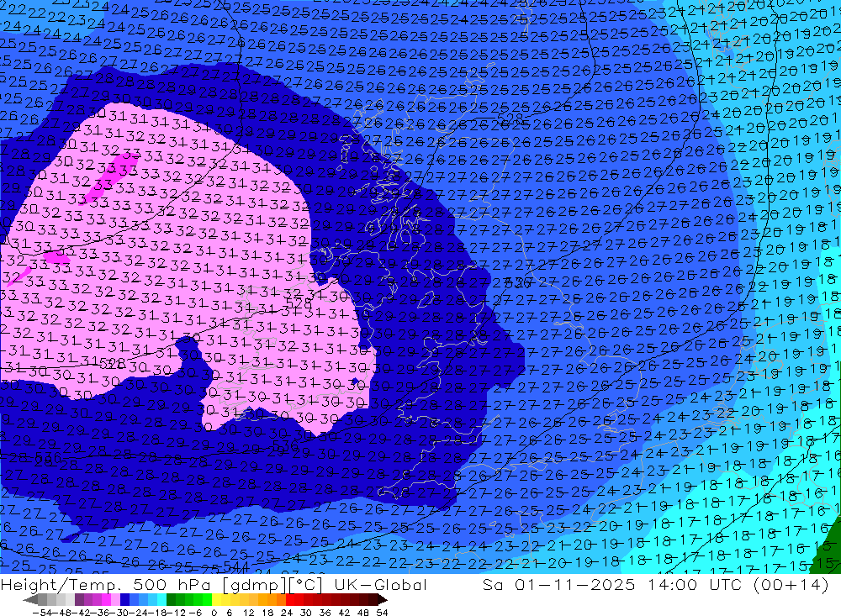Viewport: 841px width, 616px height.
Task: Click the grey left arrow of the color scale
Action: [30, 600]
